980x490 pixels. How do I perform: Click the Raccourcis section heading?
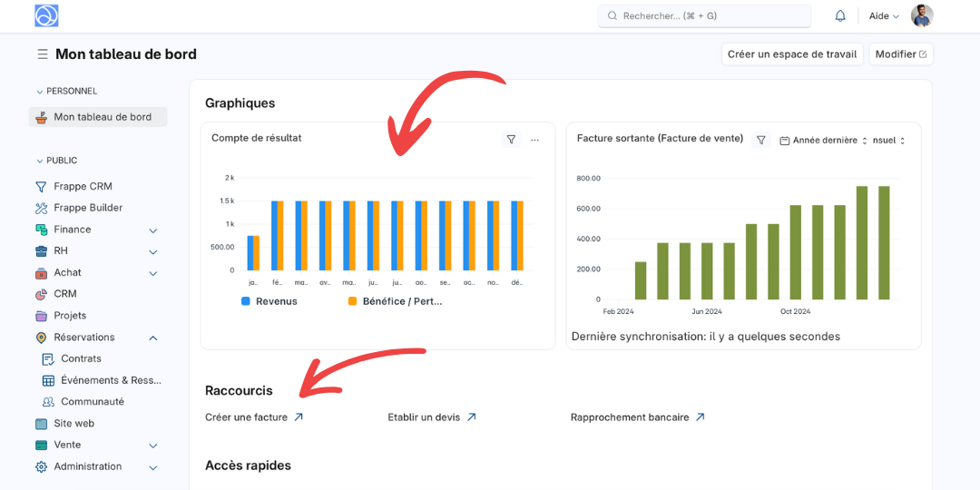[239, 390]
